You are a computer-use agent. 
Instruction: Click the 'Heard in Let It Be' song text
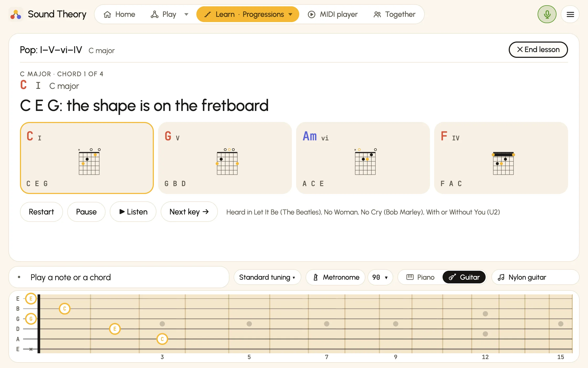(363, 212)
